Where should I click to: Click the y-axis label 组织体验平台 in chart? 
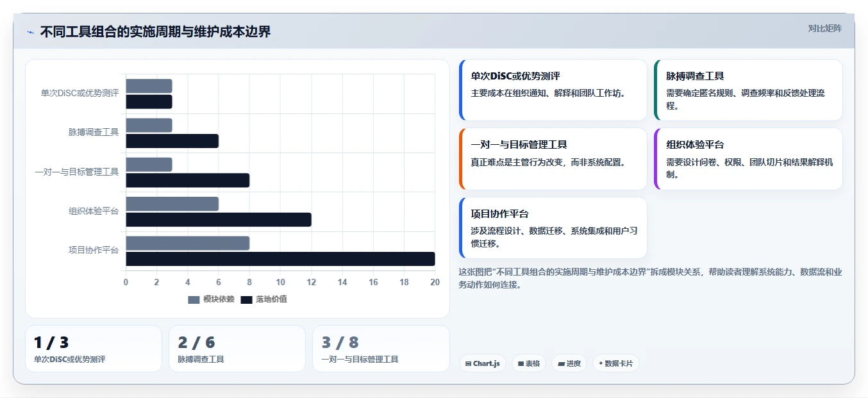94,211
